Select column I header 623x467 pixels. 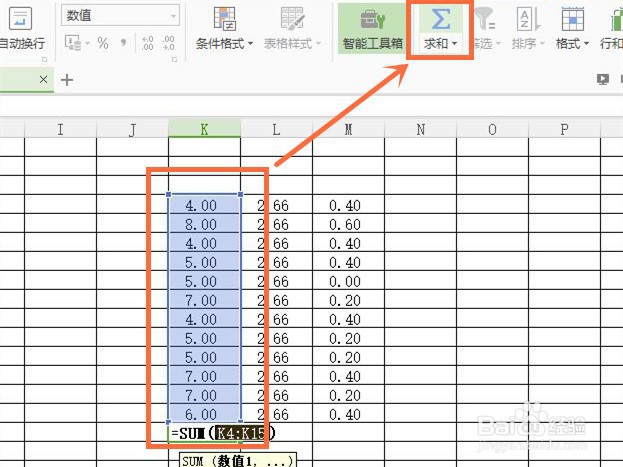coord(60,129)
